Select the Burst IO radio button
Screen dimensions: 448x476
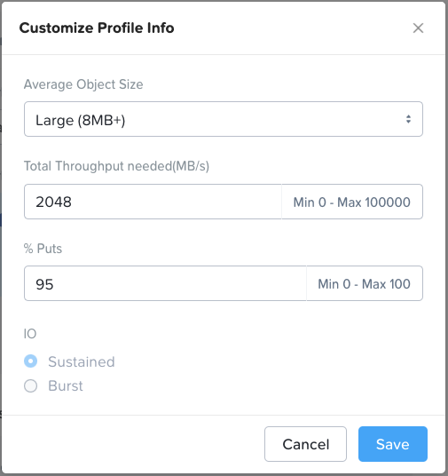tap(31, 385)
